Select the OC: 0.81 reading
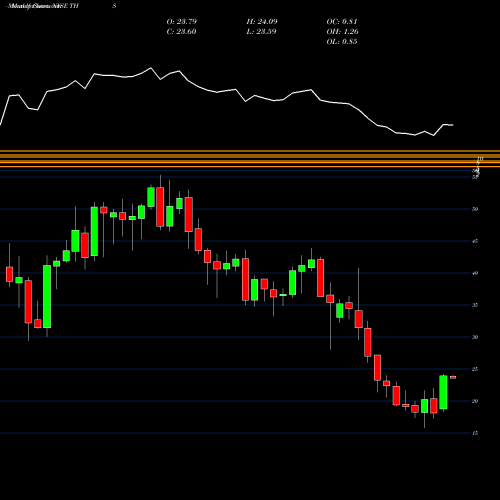Screen dimensions: 500x500 coord(342,22)
